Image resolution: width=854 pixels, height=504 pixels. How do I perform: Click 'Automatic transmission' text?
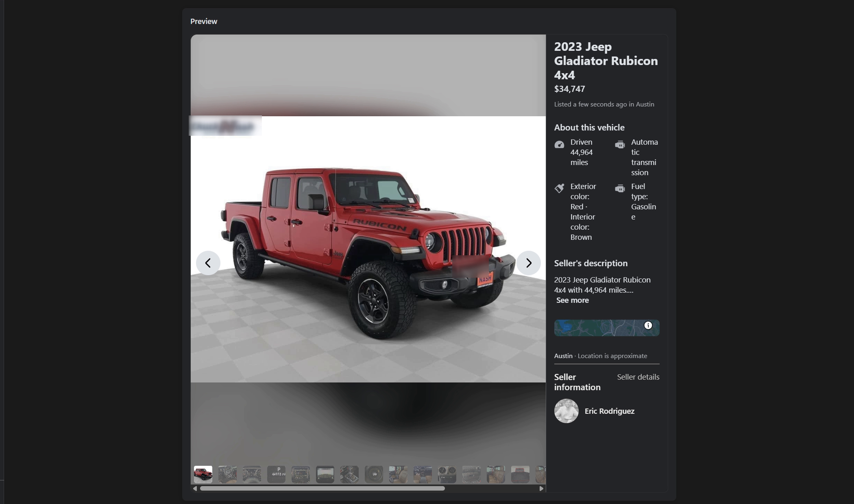tap(644, 157)
